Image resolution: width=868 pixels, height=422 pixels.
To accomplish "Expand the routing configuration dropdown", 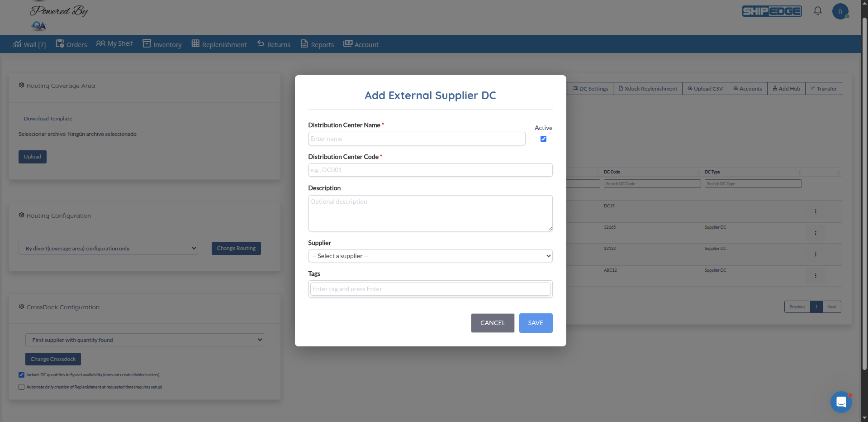I will 108,248.
